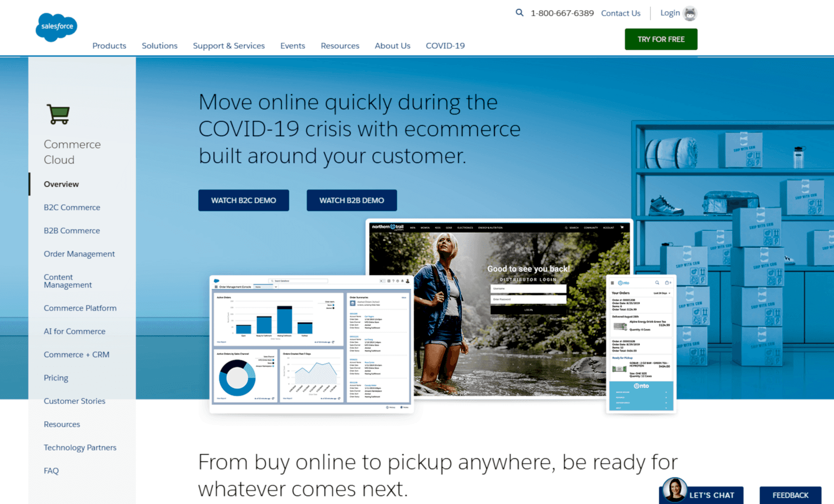This screenshot has width=834, height=504.
Task: Open Resources in the sidebar
Action: point(62,424)
